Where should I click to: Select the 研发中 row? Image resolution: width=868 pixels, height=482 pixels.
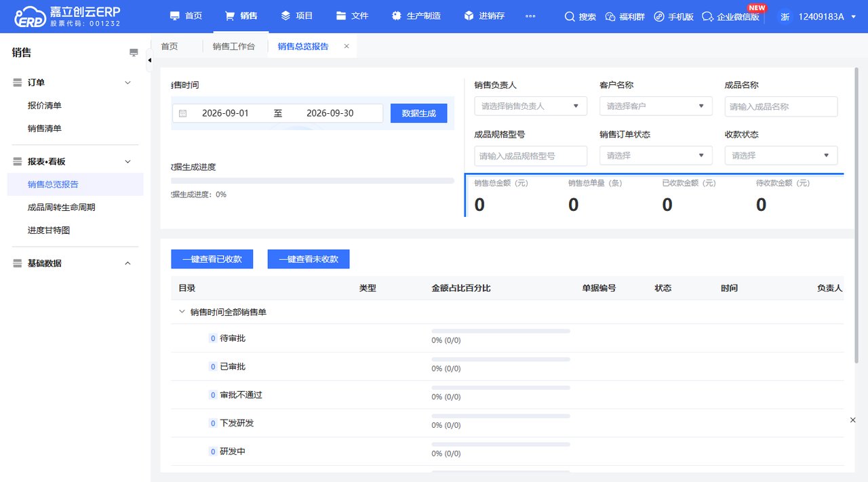point(507,451)
